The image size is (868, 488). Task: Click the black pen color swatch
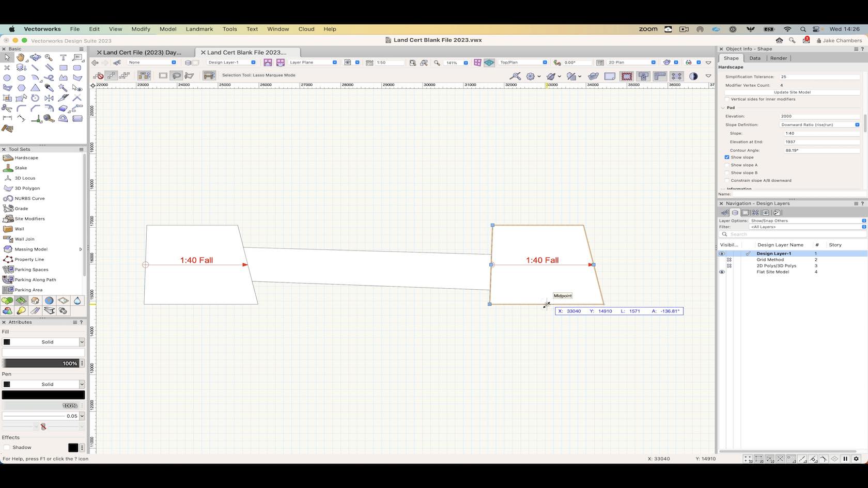[43, 395]
